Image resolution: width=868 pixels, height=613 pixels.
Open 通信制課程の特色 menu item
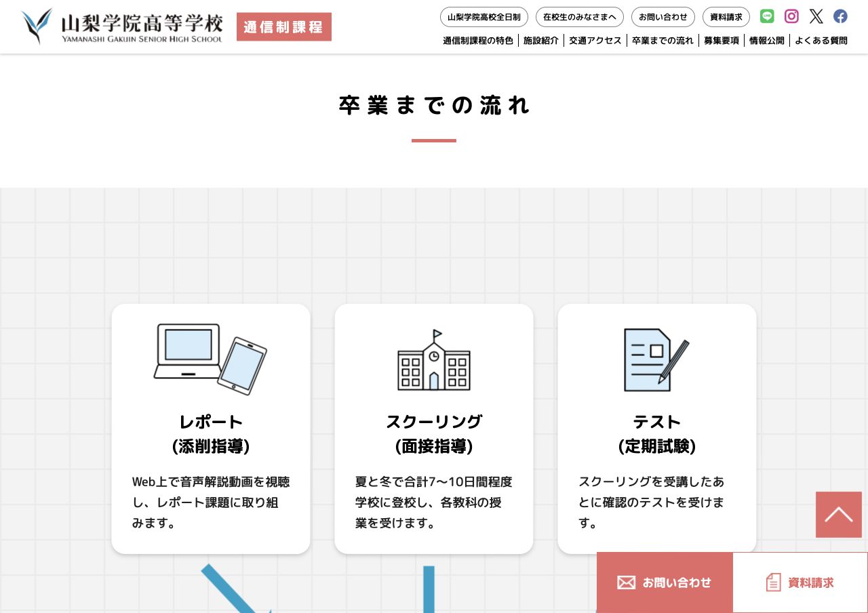(x=478, y=41)
